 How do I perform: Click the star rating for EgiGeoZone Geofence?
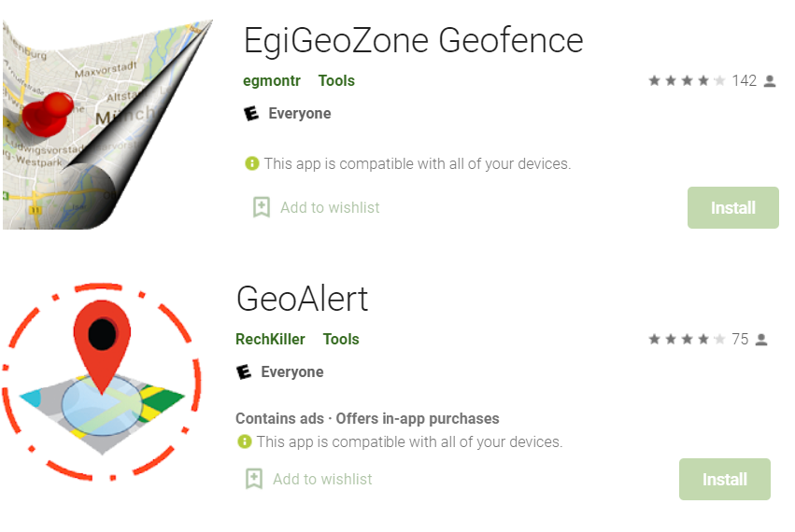click(687, 80)
